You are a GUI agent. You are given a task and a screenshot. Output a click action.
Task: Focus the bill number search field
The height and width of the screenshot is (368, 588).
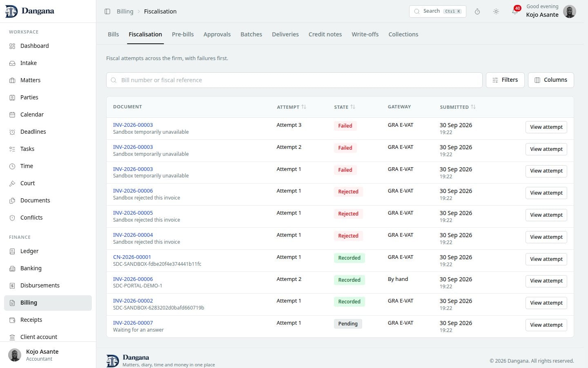pos(294,80)
